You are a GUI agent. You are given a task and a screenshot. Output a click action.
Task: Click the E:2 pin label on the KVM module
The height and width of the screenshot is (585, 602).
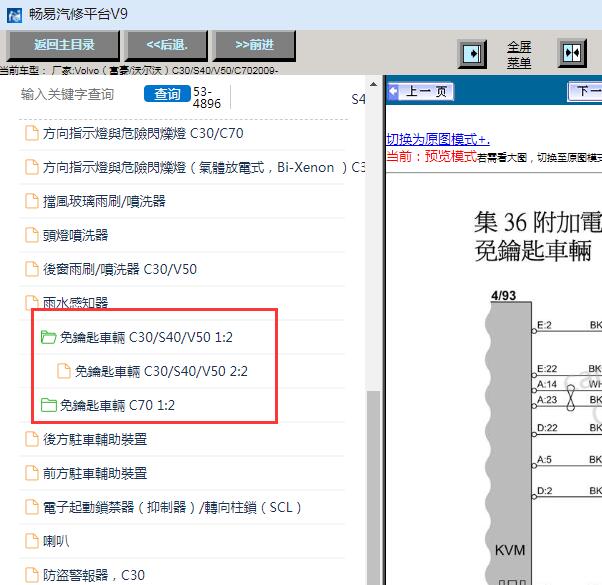point(544,325)
